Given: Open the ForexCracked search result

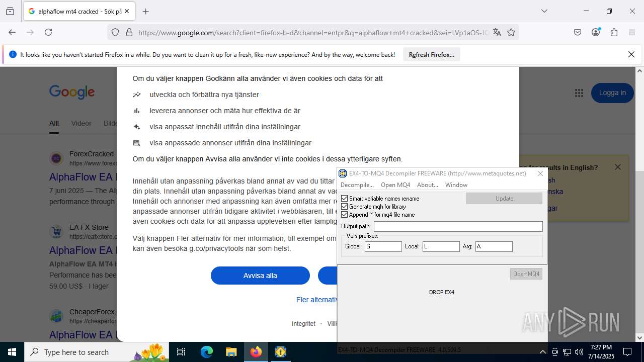Looking at the screenshot, I should (x=83, y=177).
